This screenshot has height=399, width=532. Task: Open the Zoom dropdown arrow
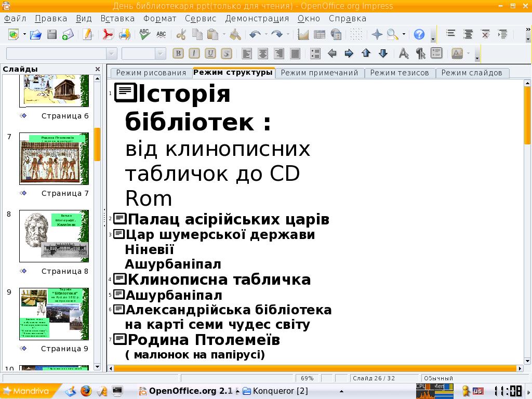pyautogui.click(x=404, y=34)
